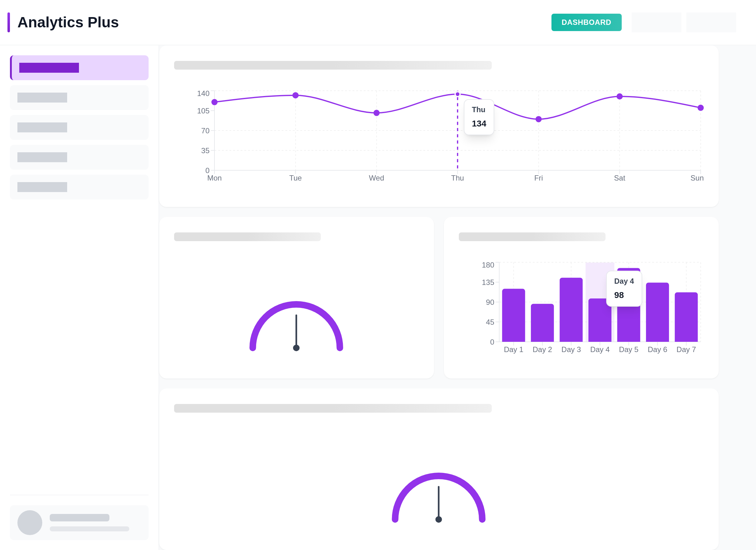
Task: Select the highlighted purple sidebar item
Action: (x=79, y=68)
